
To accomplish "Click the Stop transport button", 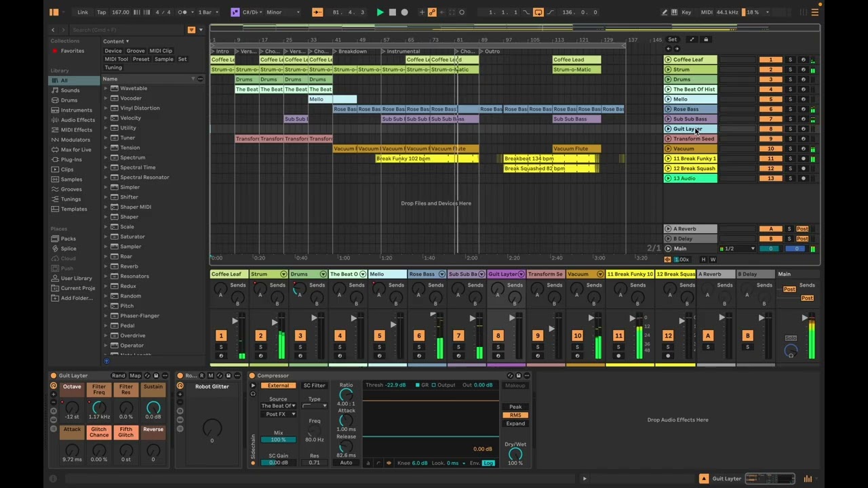I will coord(392,12).
